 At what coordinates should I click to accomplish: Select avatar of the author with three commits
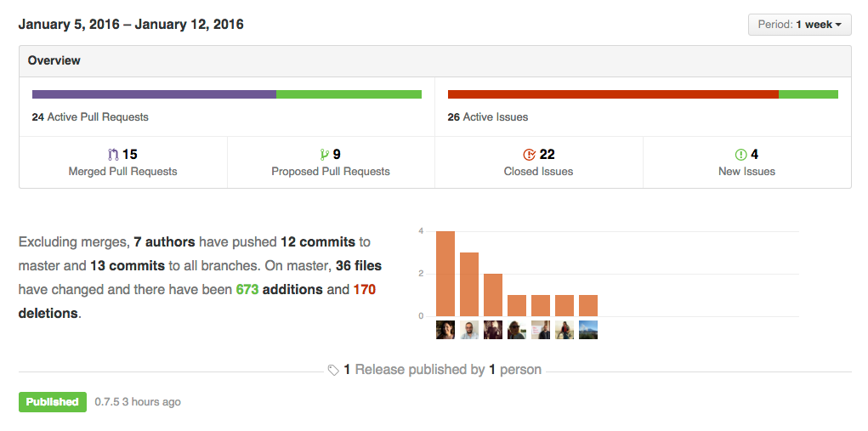click(x=469, y=330)
